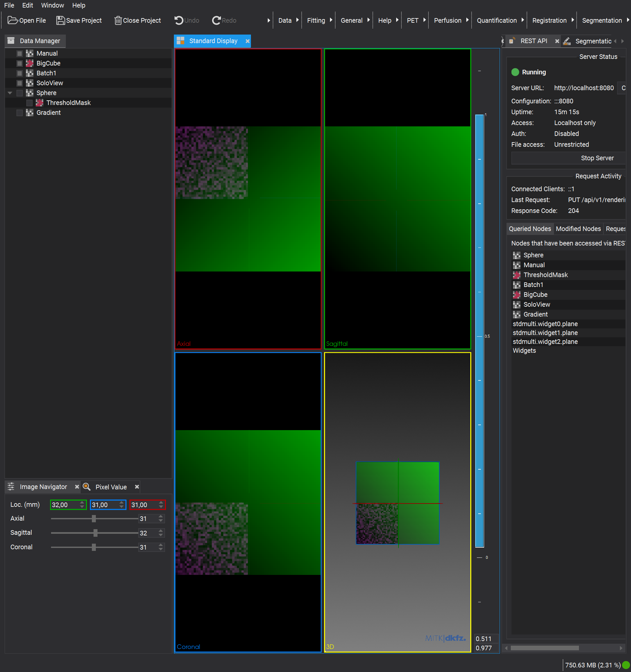Click the Stop Server button
The image size is (631, 672).
[568, 158]
